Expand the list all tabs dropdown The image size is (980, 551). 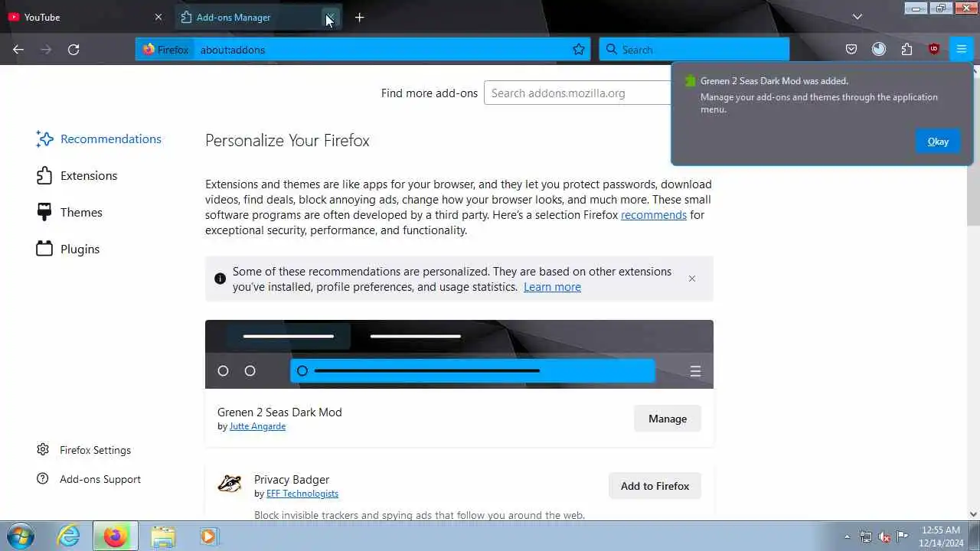[857, 17]
